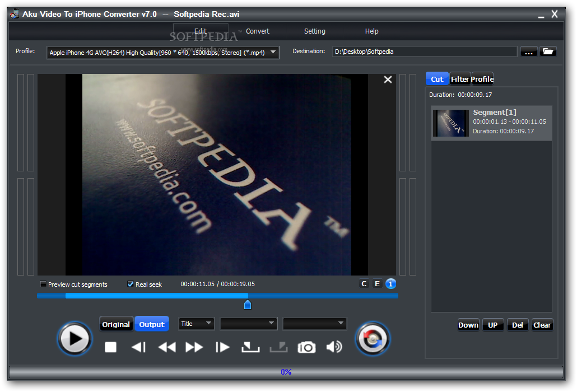
Task: Open the middle empty dropdown beside Title
Action: 248,324
